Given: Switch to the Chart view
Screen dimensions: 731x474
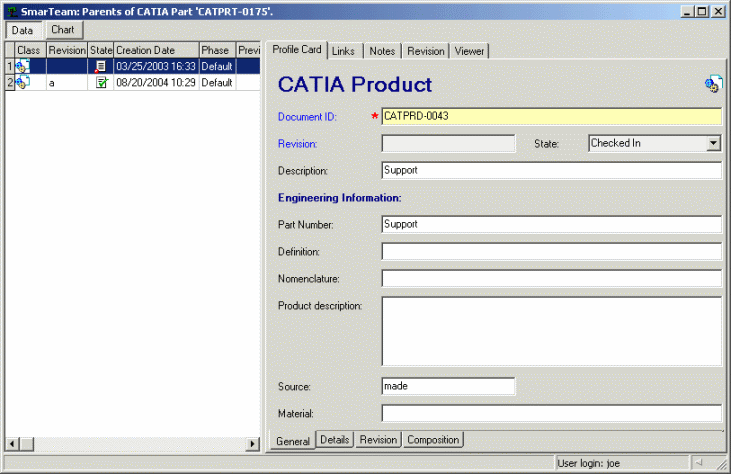Looking at the screenshot, I should 63,30.
